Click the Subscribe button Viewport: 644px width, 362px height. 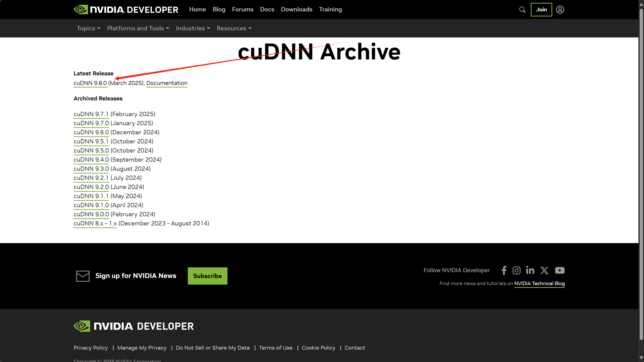coord(207,276)
